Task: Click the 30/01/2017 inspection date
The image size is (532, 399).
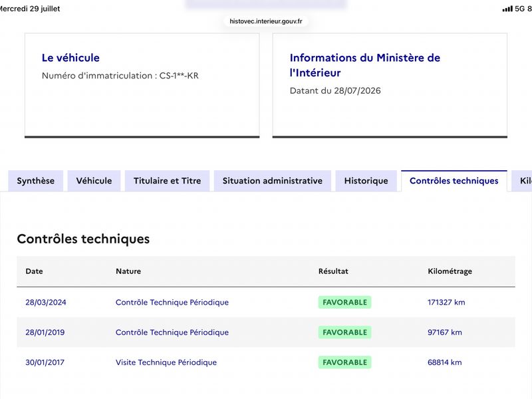Action: (x=45, y=362)
